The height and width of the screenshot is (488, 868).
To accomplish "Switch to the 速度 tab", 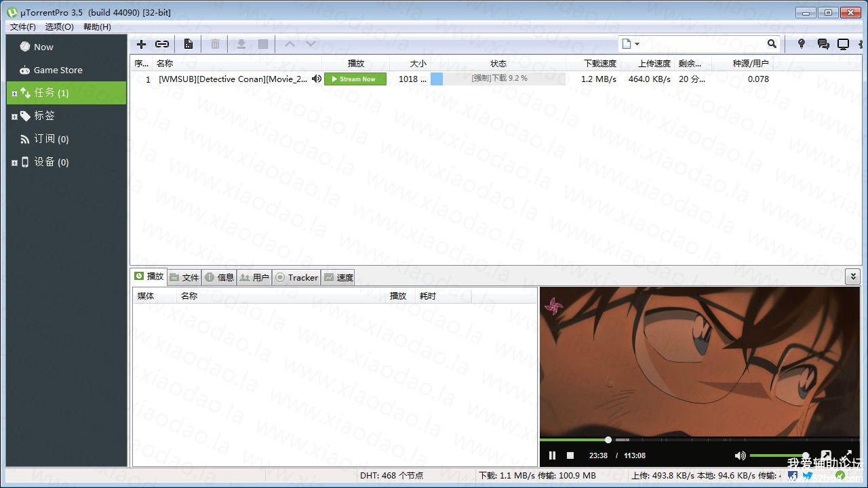I will coord(338,277).
